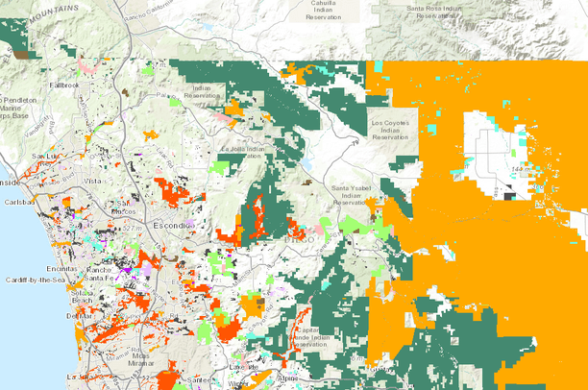Click the Pendleton Marine Corps Base label
This screenshot has width=588, height=390.
pos(17,108)
